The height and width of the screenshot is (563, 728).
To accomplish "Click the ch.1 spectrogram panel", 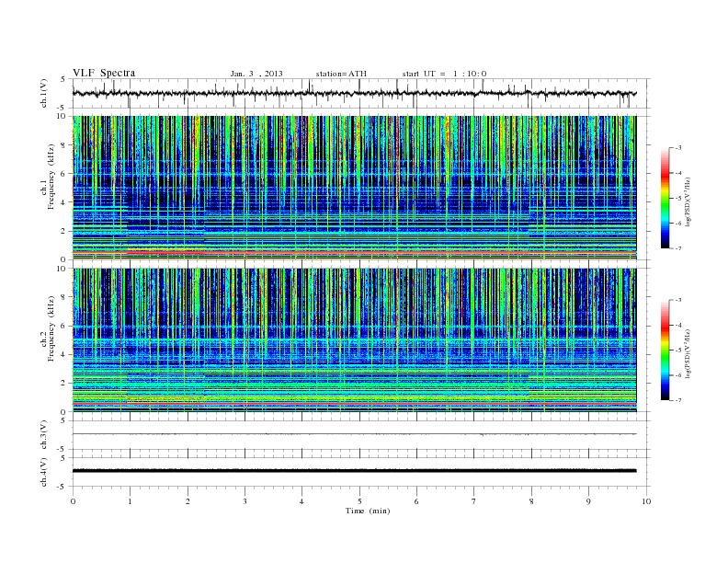I will (354, 188).
